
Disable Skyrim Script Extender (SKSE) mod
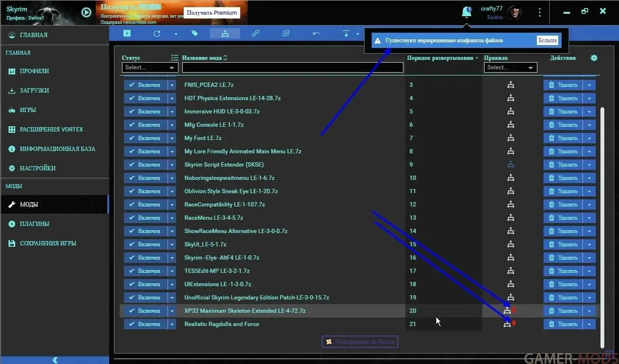[x=145, y=165]
